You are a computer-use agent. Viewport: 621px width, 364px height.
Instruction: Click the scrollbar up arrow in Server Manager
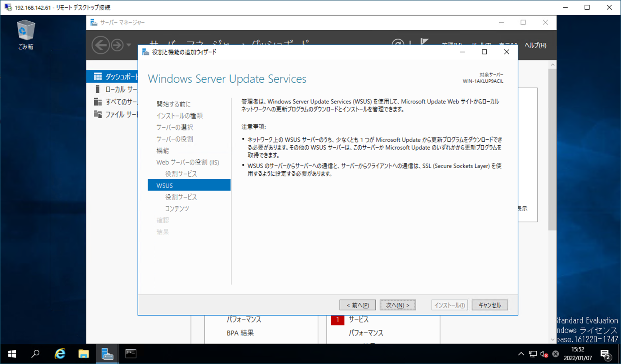[552, 64]
